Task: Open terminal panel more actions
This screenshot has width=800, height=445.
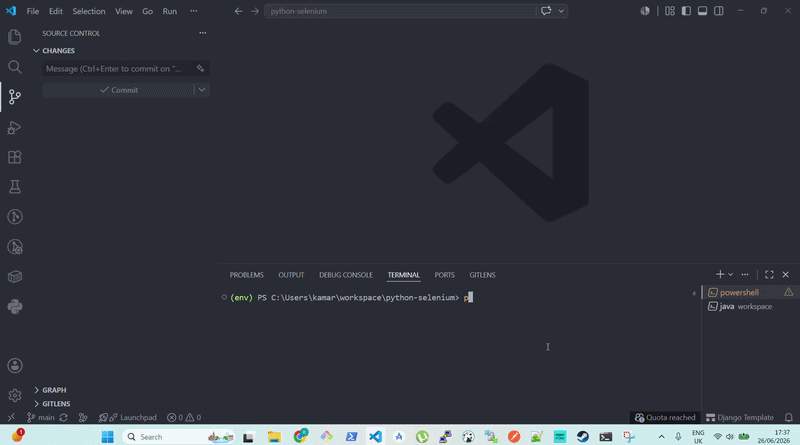Action: 745,275
